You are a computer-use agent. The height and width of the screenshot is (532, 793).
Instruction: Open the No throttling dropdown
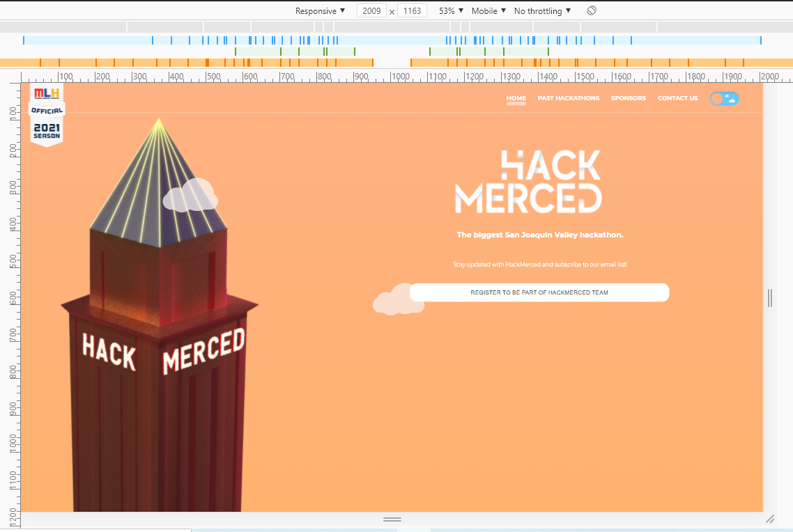pos(542,10)
